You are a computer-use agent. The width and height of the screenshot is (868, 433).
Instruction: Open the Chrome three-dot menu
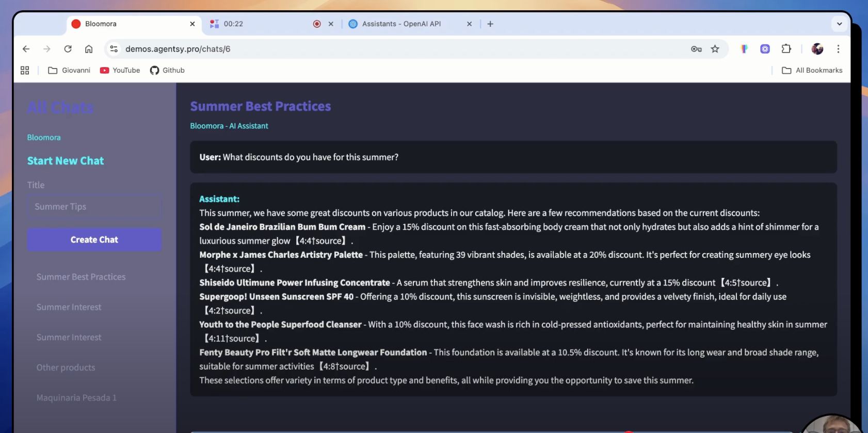838,49
